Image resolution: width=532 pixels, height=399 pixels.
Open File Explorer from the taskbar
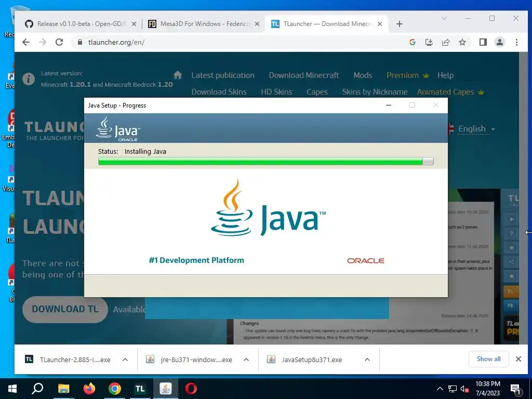tap(63, 389)
